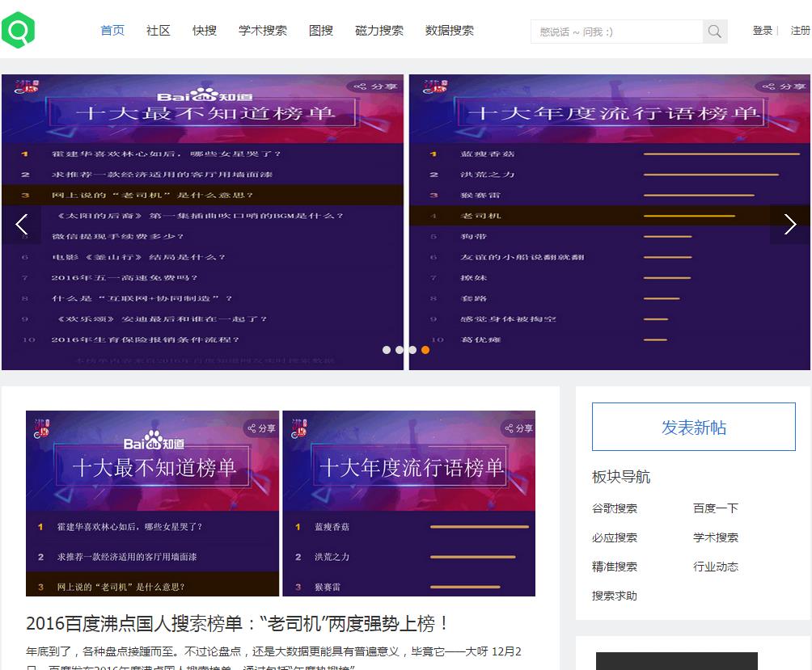
Task: Open the 快搜 nav item
Action: point(205,31)
